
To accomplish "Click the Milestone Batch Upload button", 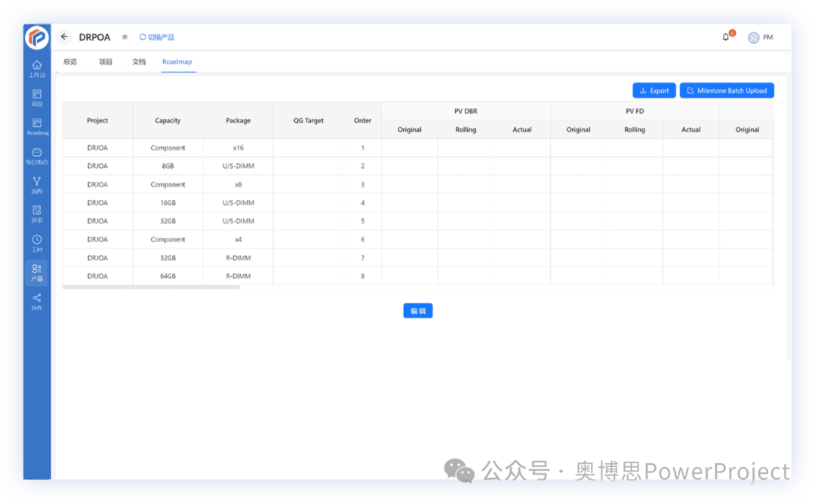I will click(x=727, y=90).
